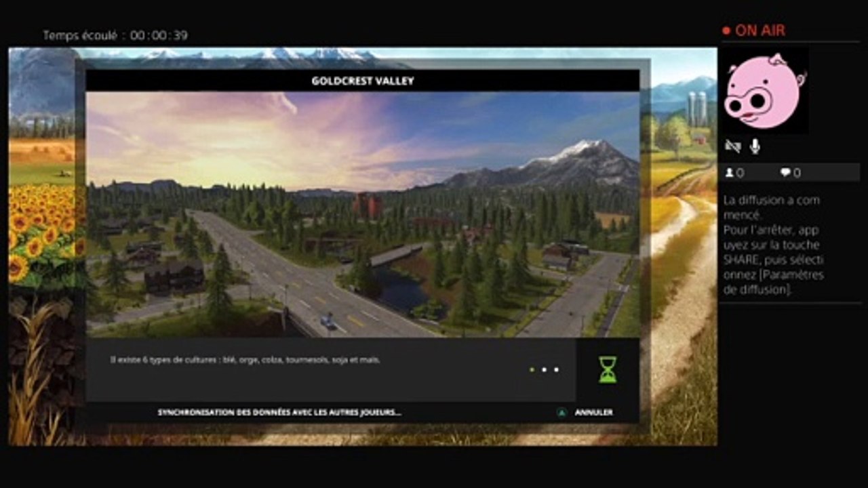Click the triangle button icon beside ANNULER
Image resolution: width=868 pixels, height=488 pixels.
pos(561,412)
